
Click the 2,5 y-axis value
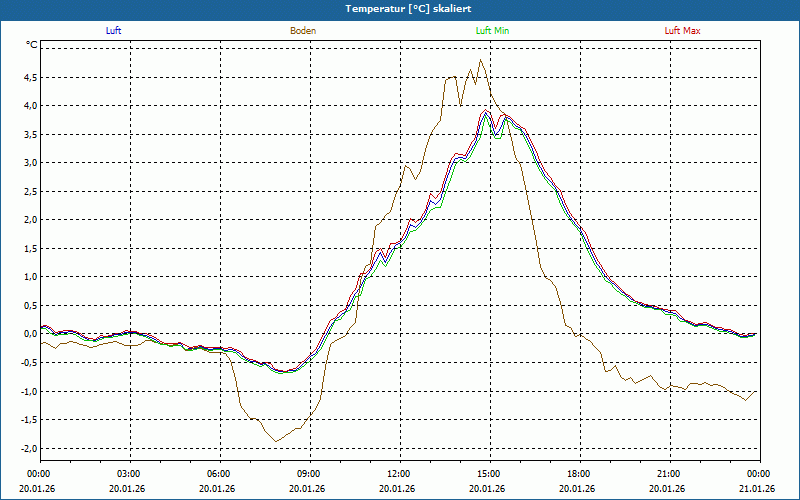(30, 191)
